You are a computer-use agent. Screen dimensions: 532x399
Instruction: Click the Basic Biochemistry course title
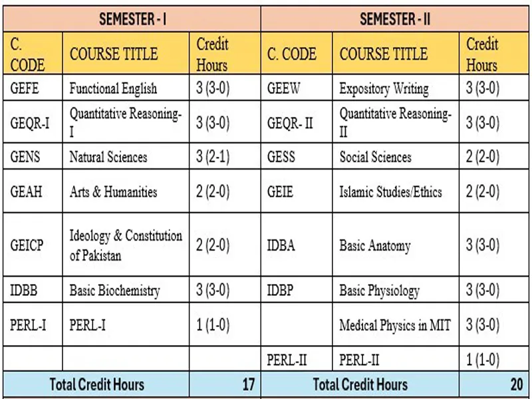coord(114,291)
